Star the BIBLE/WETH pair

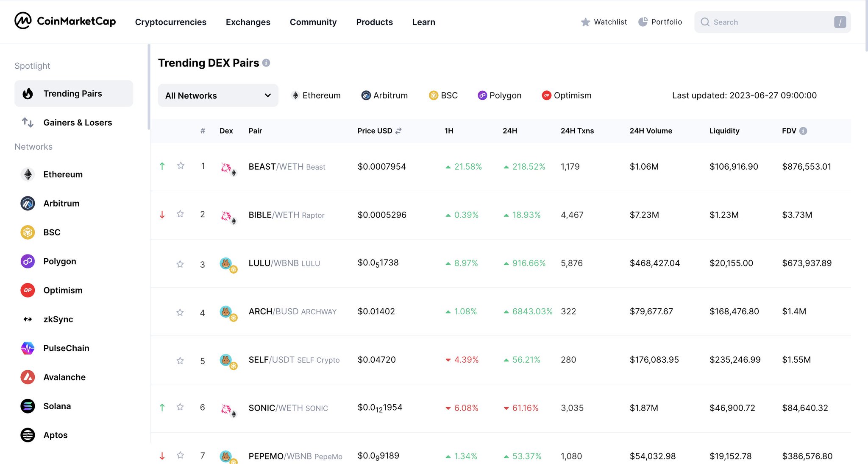click(x=180, y=214)
